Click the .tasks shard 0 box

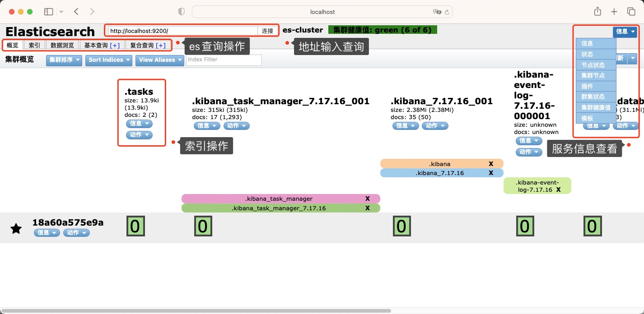135,226
